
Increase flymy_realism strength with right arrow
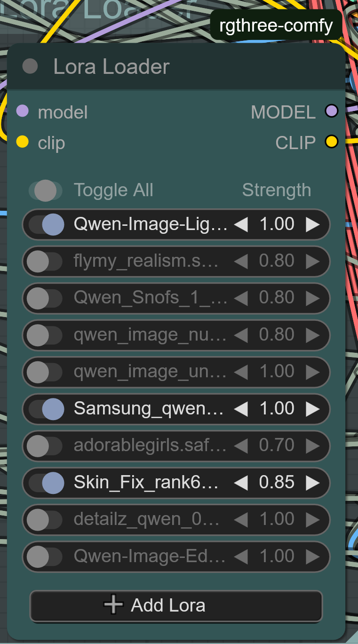pyautogui.click(x=313, y=261)
